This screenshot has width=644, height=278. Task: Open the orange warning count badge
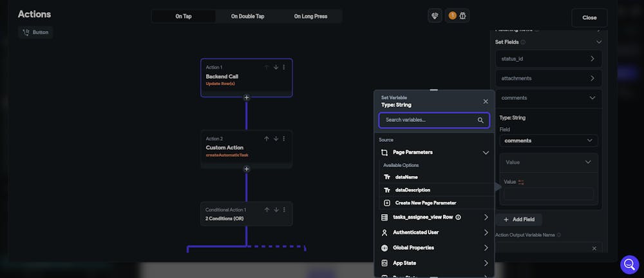coord(453,16)
